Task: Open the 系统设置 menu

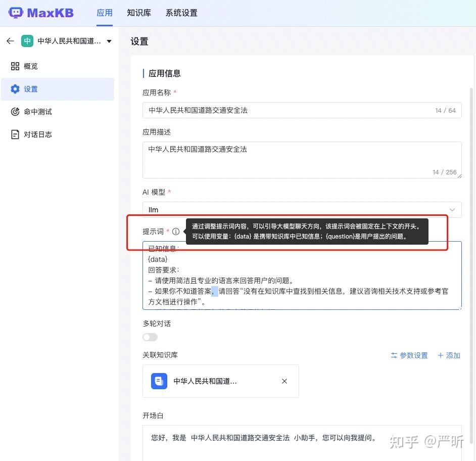Action: [181, 13]
